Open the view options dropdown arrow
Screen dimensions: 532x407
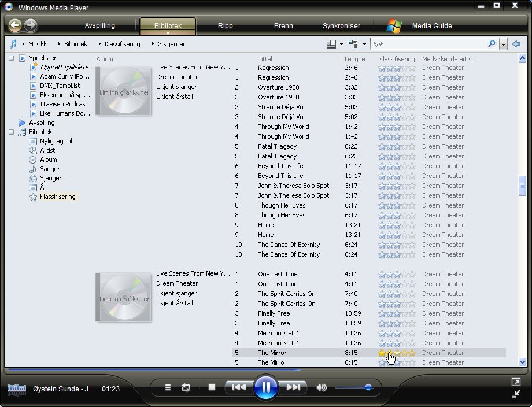pos(364,44)
